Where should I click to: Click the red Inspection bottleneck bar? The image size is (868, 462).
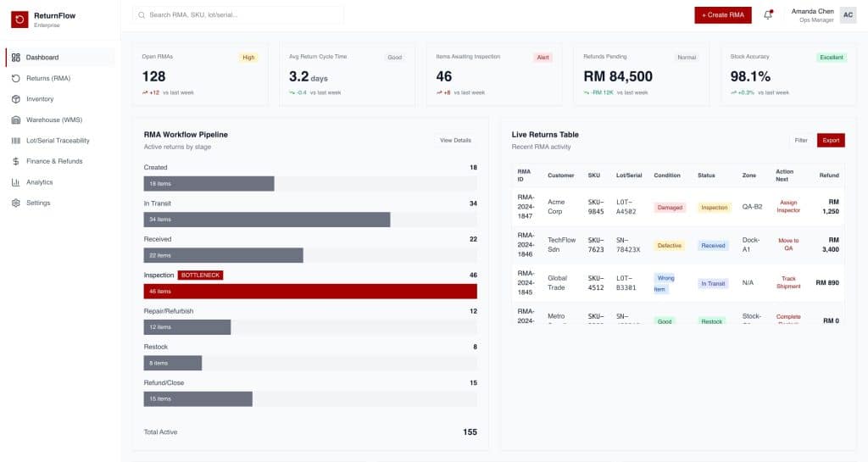click(x=310, y=291)
